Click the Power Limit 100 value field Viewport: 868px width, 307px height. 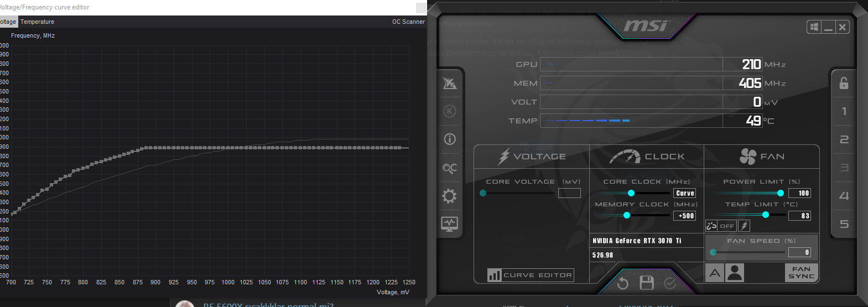[x=800, y=193]
